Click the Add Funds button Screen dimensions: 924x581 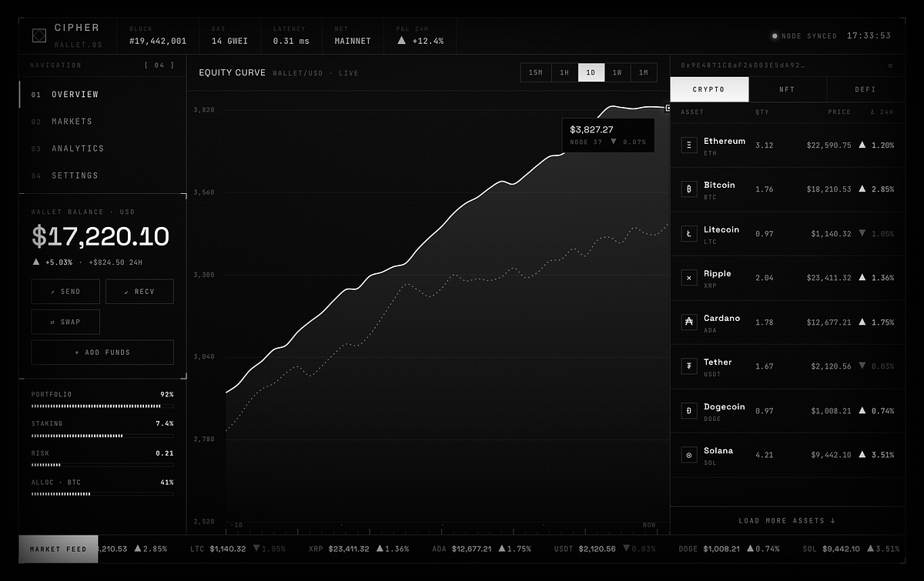click(102, 352)
